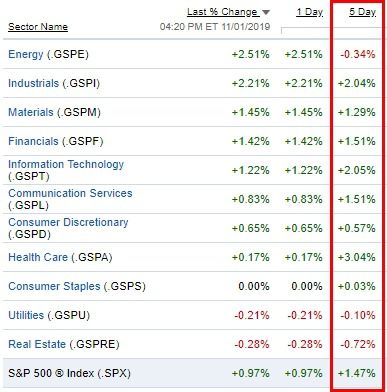Select the 5 Day column header
The image size is (387, 392).
coord(362,12)
